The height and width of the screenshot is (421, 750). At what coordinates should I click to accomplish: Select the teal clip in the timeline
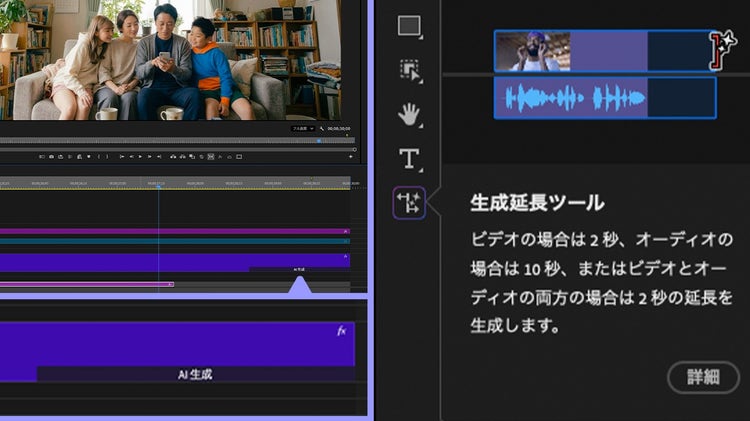coord(175,241)
